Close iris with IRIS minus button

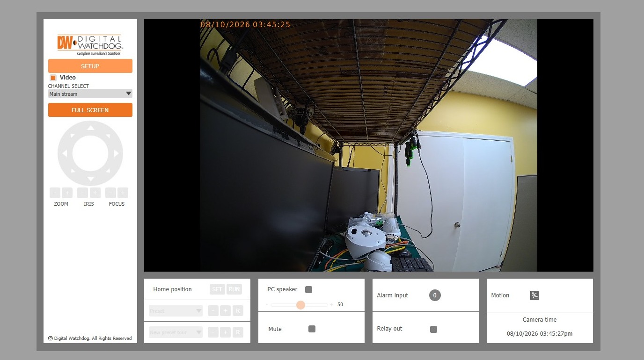click(x=83, y=193)
